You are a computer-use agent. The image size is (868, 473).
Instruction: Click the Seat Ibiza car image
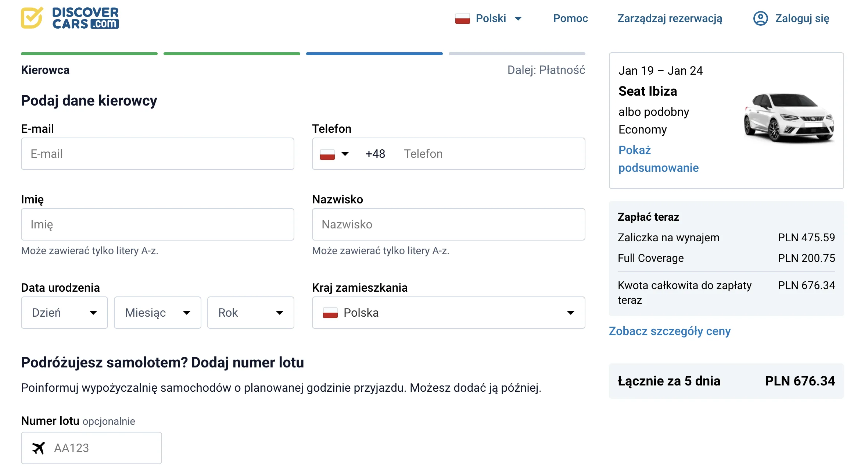[x=788, y=118]
